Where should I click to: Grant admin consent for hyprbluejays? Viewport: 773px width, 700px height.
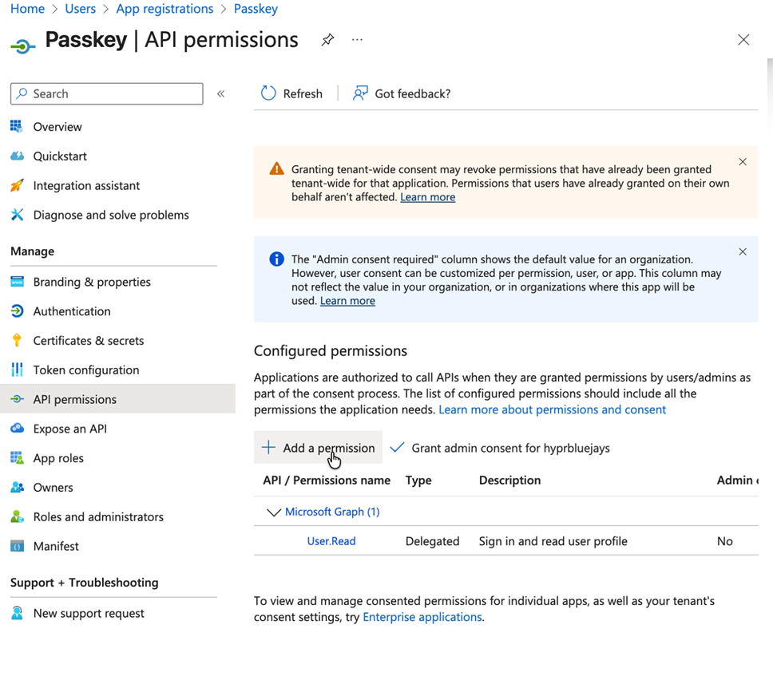click(x=501, y=448)
